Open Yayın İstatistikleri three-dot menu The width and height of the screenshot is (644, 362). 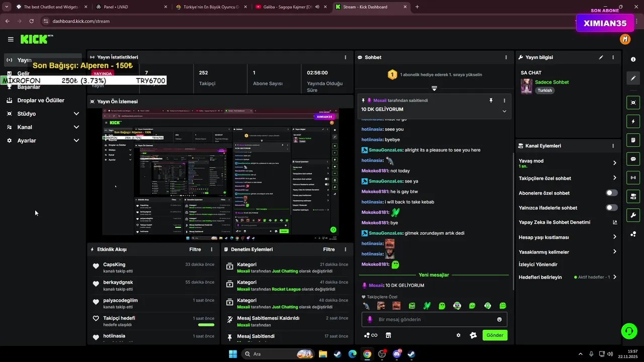pyautogui.click(x=345, y=57)
